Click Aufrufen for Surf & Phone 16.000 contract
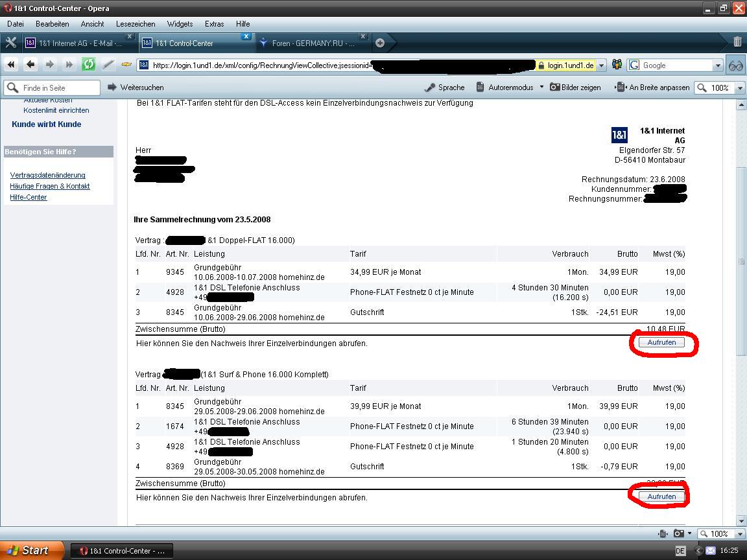 point(661,496)
